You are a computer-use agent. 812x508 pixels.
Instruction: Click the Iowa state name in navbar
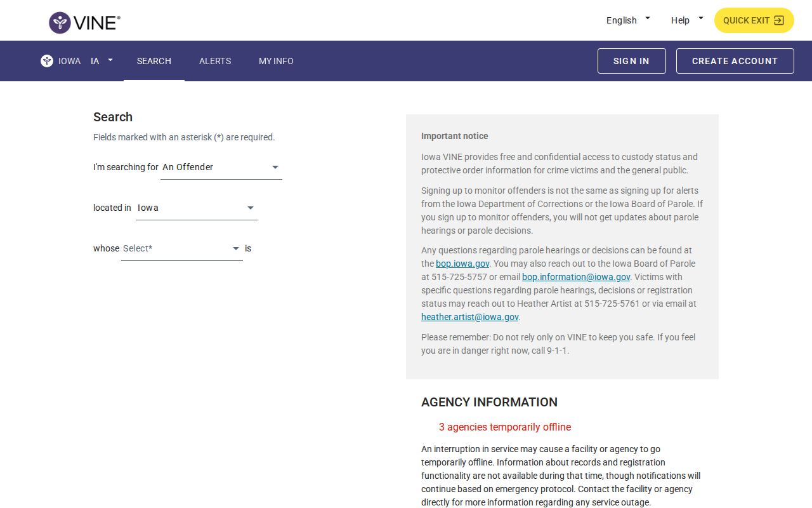click(x=69, y=61)
